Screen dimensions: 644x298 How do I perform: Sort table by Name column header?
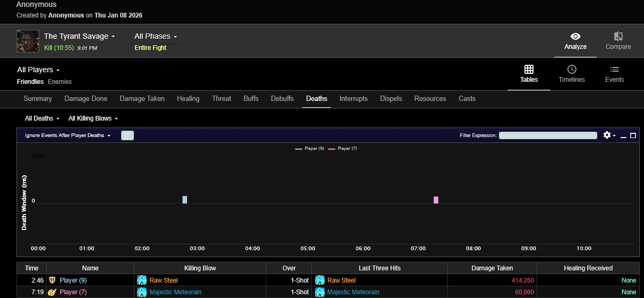tap(90, 268)
